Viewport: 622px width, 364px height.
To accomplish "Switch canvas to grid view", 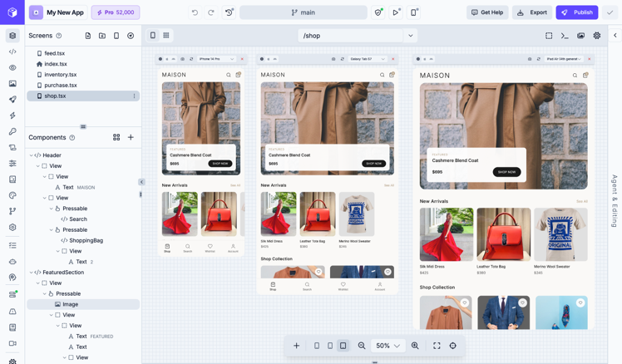I will [166, 36].
